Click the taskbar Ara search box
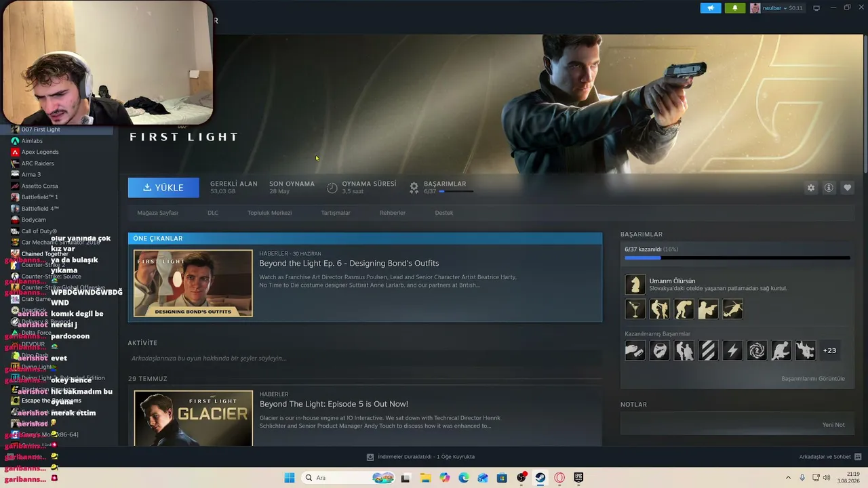Viewport: 868px width, 488px height. pyautogui.click(x=349, y=478)
